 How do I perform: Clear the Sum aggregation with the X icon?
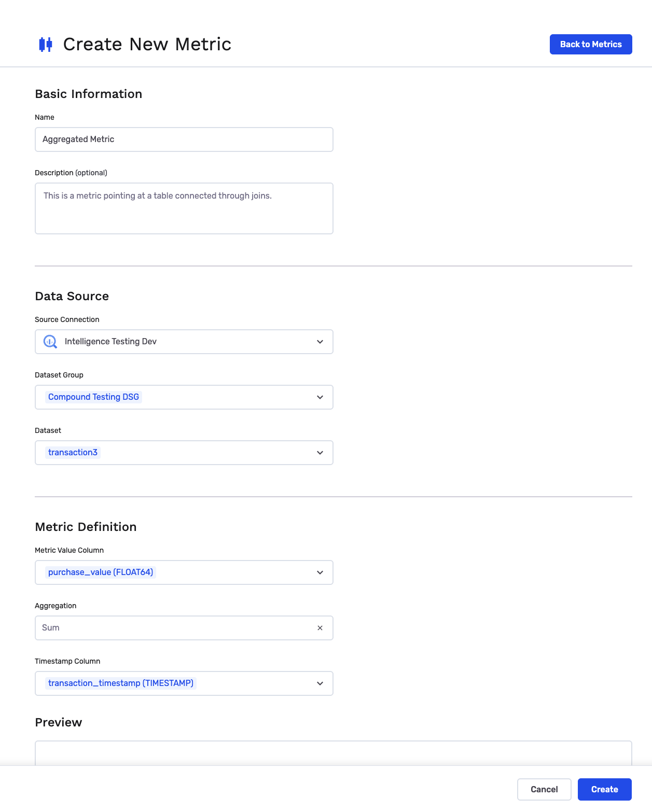click(x=320, y=628)
